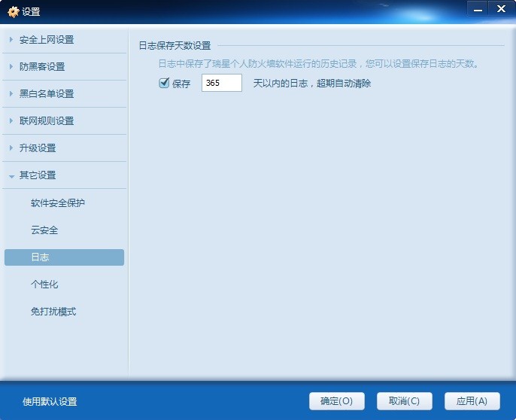Image resolution: width=516 pixels, height=420 pixels.
Task: Select the highlighted 日志 item
Action: (64, 257)
